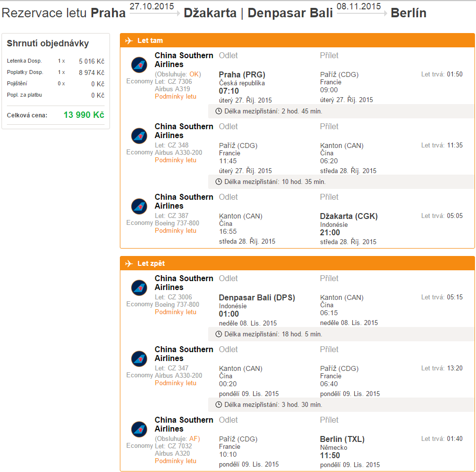
Task: Click flight number 'Let: CZ 347'
Action: (172, 368)
